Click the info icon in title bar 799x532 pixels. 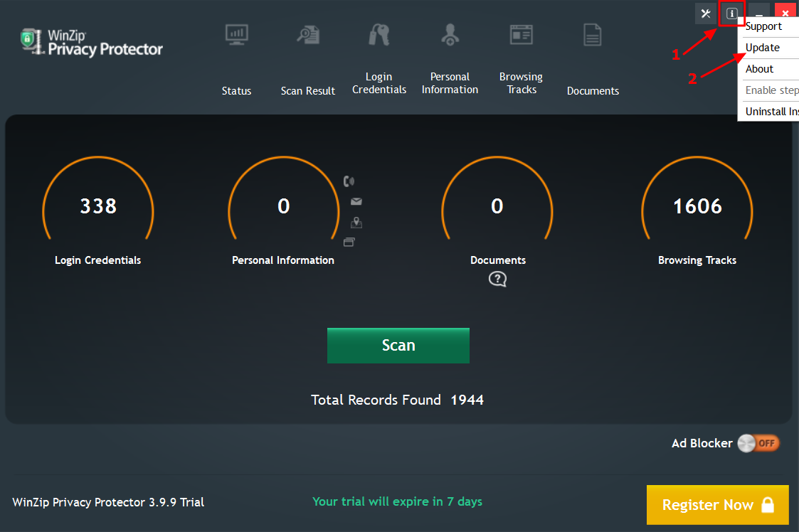point(731,14)
